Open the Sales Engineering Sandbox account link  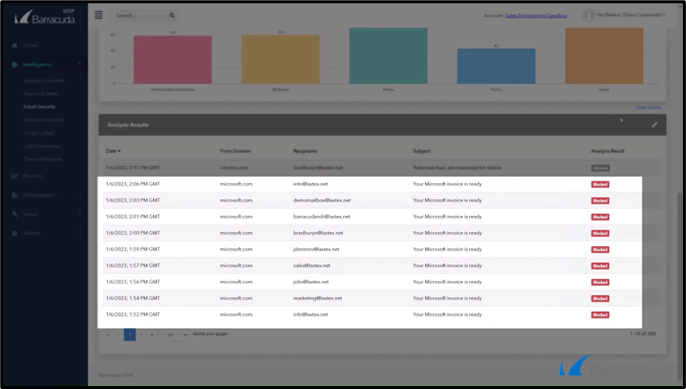(x=536, y=15)
